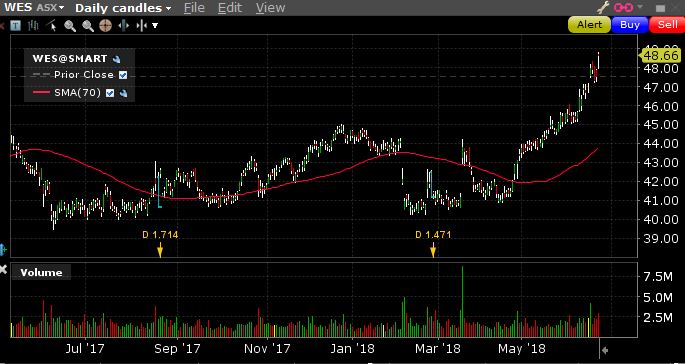
Task: Click the WES@SMART legend label
Action: click(x=70, y=59)
